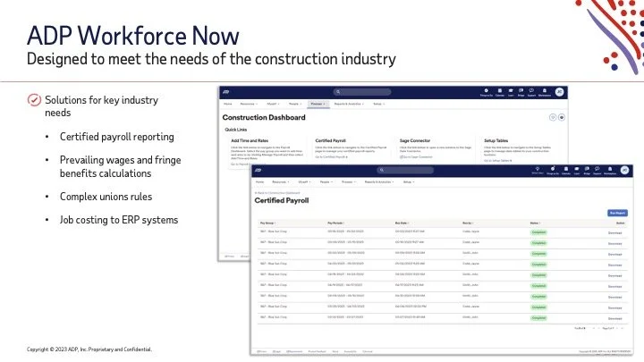Image resolution: width=644 pixels, height=362 pixels.
Task: Follow Go to Setup Tables quick link
Action: pos(498,161)
